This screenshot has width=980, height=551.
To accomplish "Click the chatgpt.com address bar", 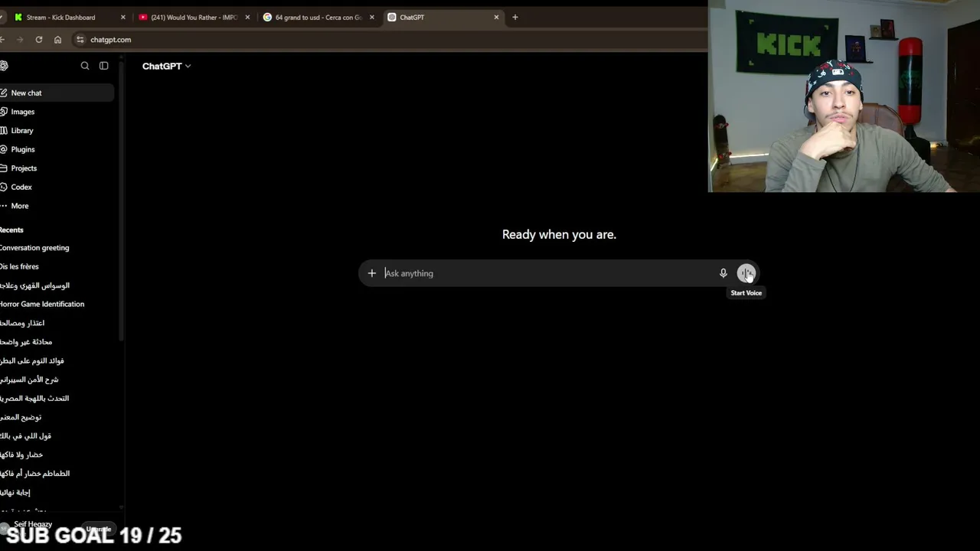I will click(390, 40).
